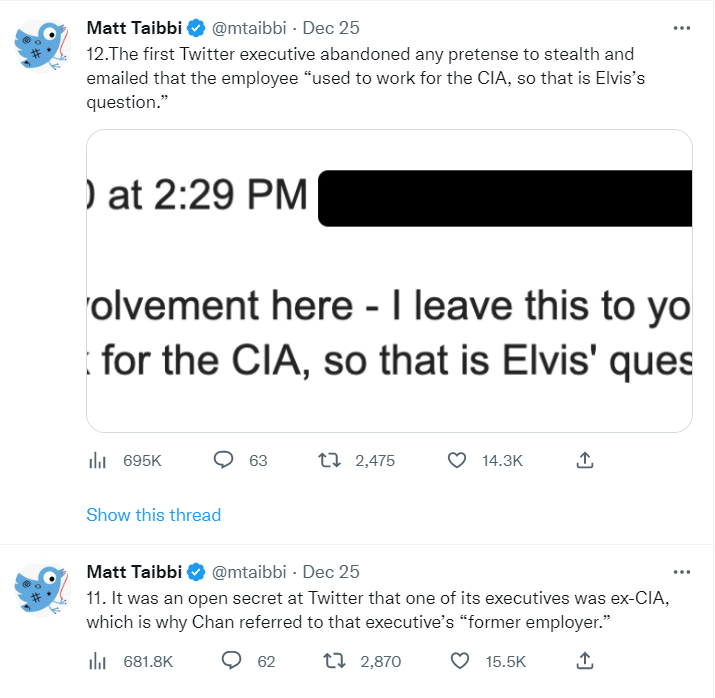This screenshot has height=698, width=715.
Task: Open Matt Taibbi's avatar on second tweet
Action: point(42,589)
